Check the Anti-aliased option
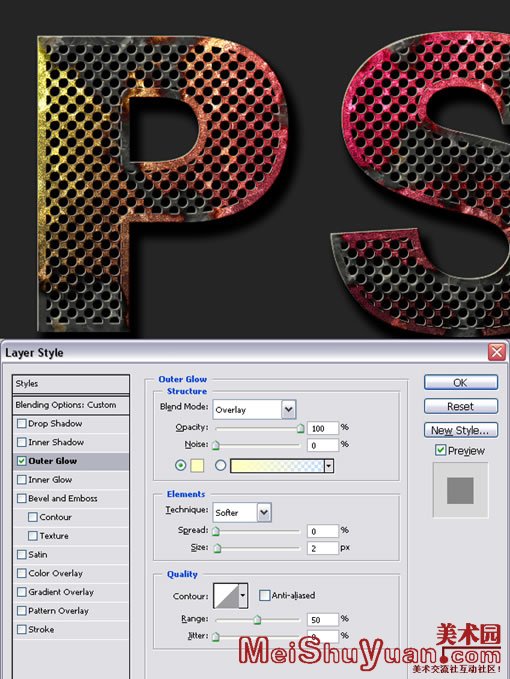Screen dimensions: 510x679 [x=264, y=595]
